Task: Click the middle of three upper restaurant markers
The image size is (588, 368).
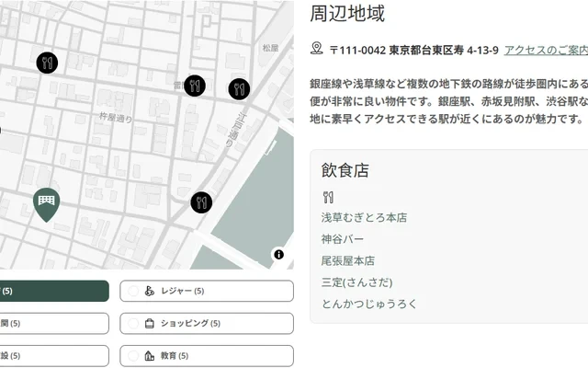Action: [x=195, y=86]
